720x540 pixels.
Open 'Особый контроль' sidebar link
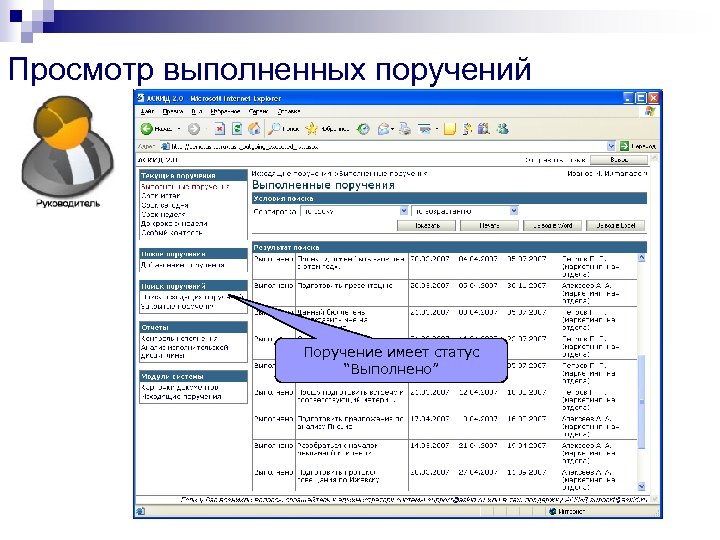[172, 233]
